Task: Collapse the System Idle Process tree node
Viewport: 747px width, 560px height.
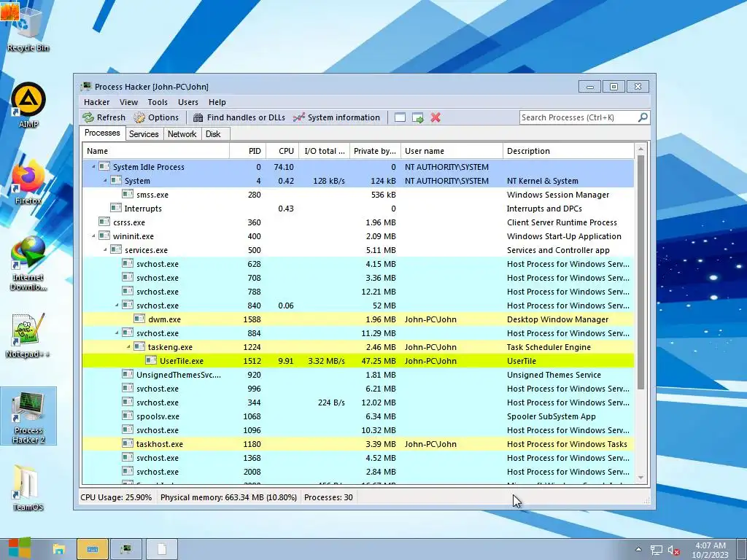Action: click(x=93, y=167)
